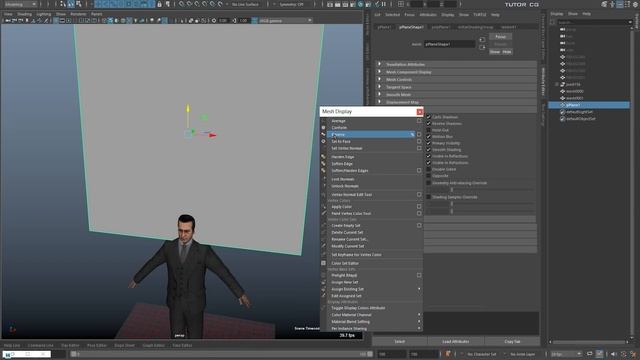Click the Show button under Presets

(495, 52)
